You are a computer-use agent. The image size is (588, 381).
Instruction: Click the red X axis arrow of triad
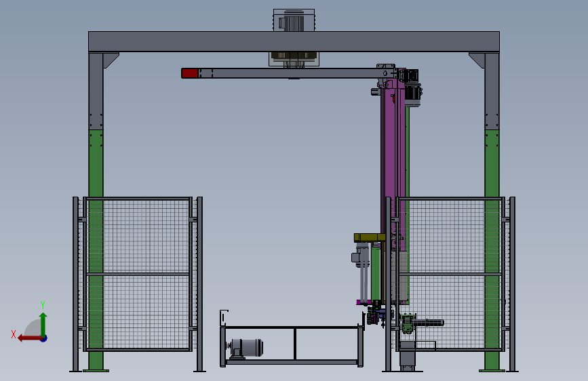[x=29, y=338]
